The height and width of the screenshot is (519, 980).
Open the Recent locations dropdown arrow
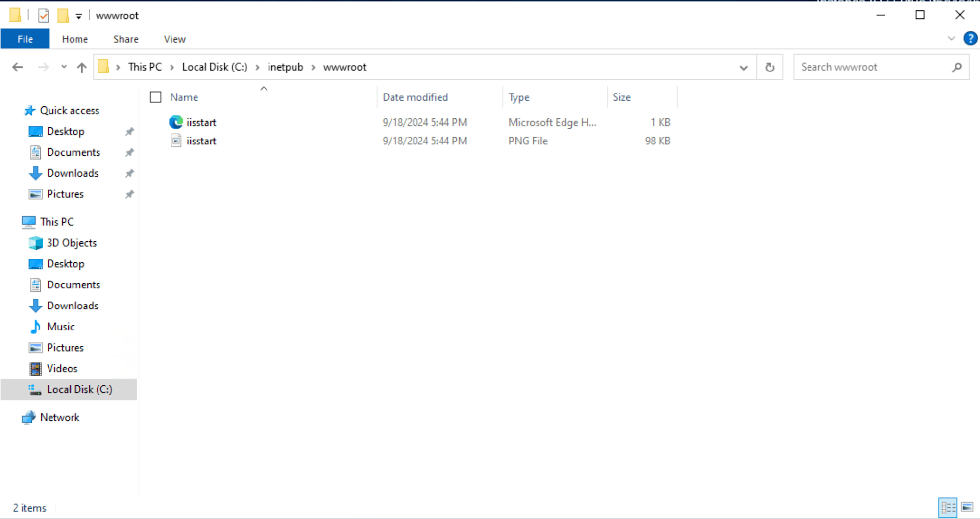point(64,67)
